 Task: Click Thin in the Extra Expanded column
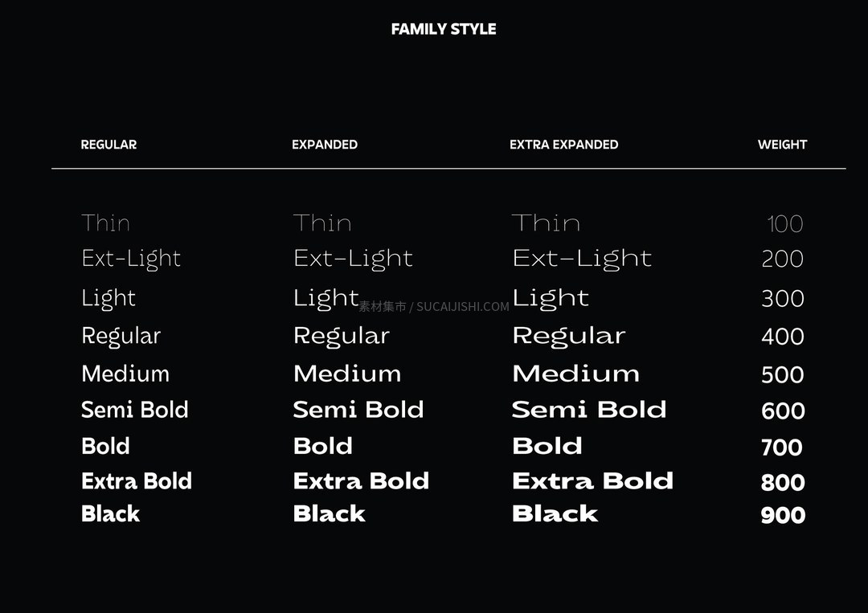[547, 223]
